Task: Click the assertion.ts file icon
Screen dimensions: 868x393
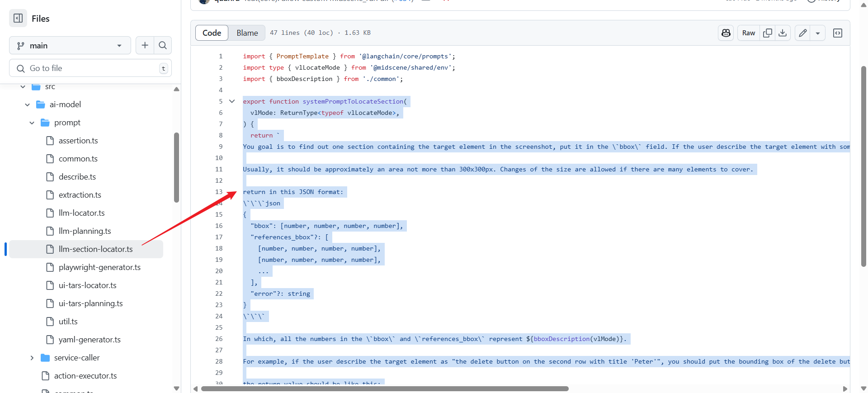Action: click(50, 141)
